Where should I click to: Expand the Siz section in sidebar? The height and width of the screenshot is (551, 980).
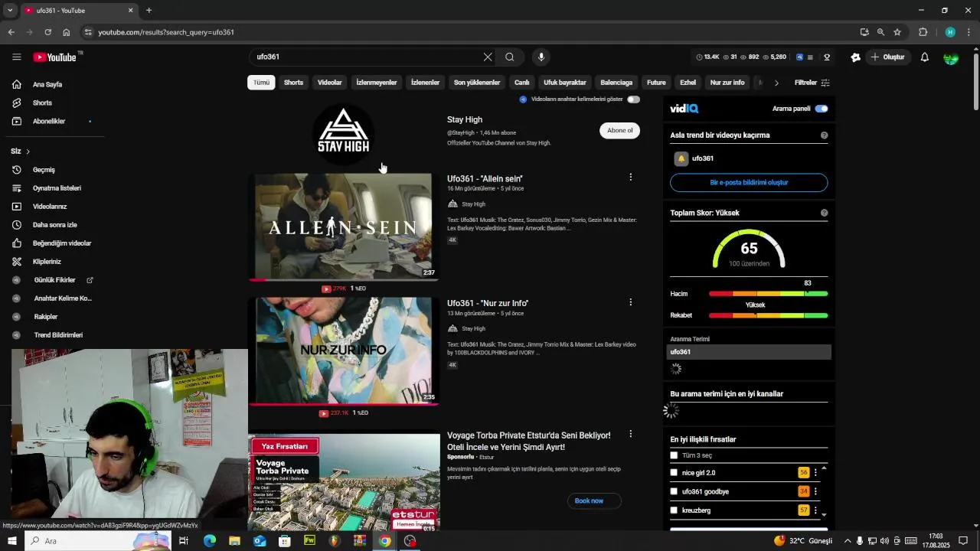point(21,152)
